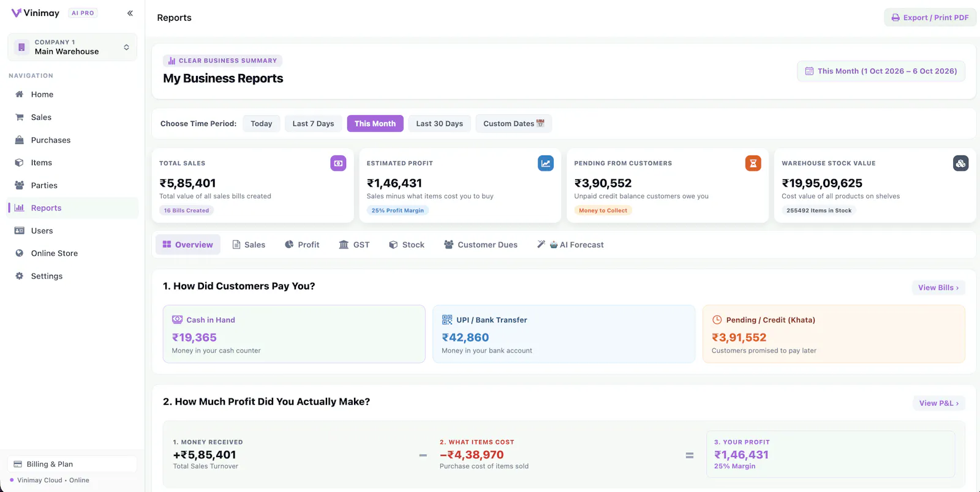Open the Customer Dues tab
This screenshot has width=980, height=492.
click(481, 245)
